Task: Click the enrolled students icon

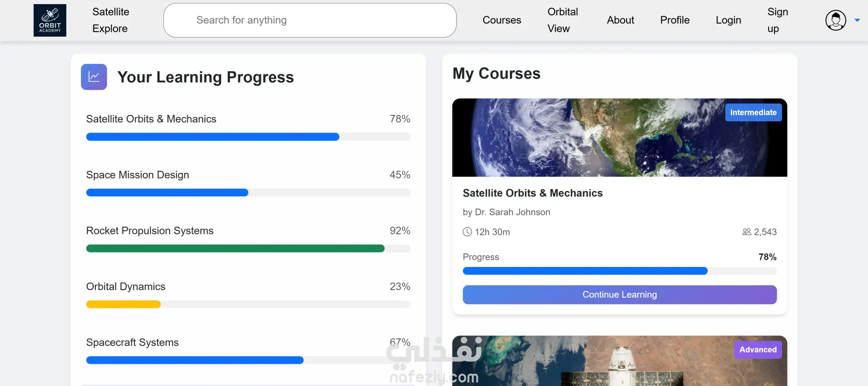Action: point(746,232)
